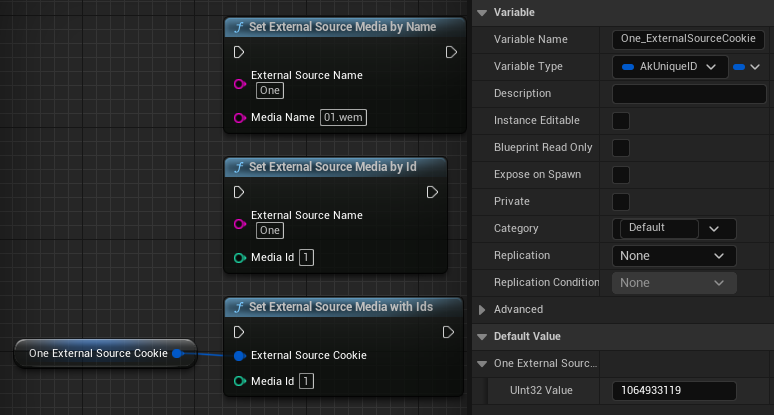The image size is (774, 415).
Task: Enable the Instance Editable checkbox
Action: (620, 121)
